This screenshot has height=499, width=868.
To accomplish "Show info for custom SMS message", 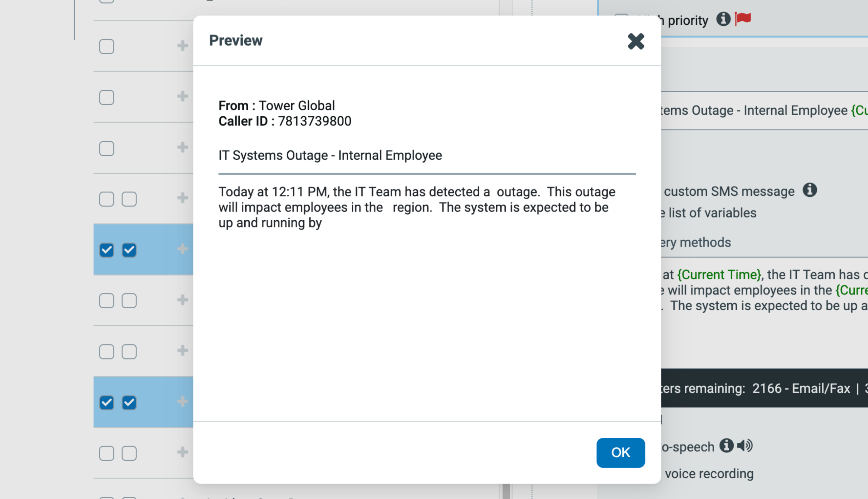I will coord(810,190).
